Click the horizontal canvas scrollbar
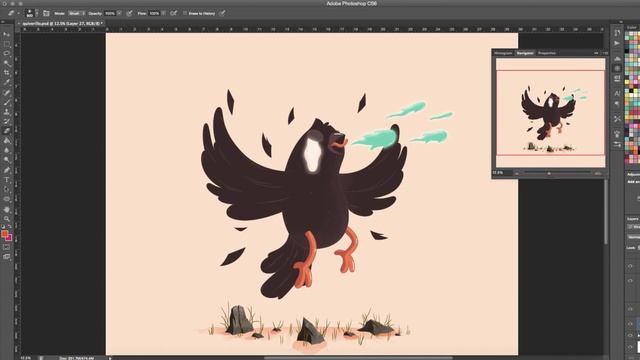 pos(358,358)
